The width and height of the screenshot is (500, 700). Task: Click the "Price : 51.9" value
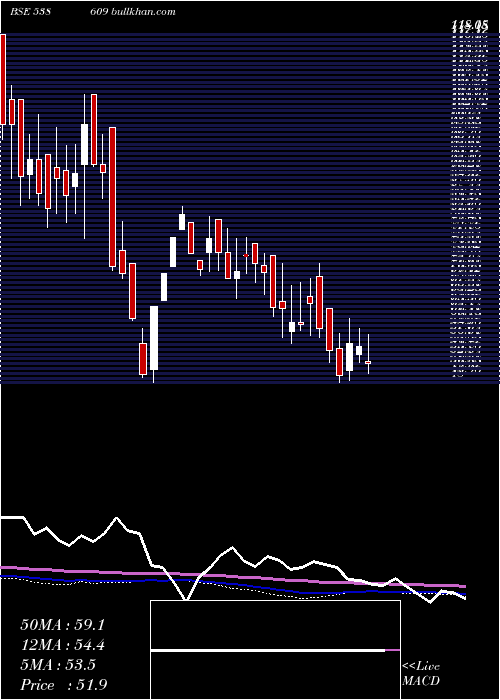tap(63, 685)
